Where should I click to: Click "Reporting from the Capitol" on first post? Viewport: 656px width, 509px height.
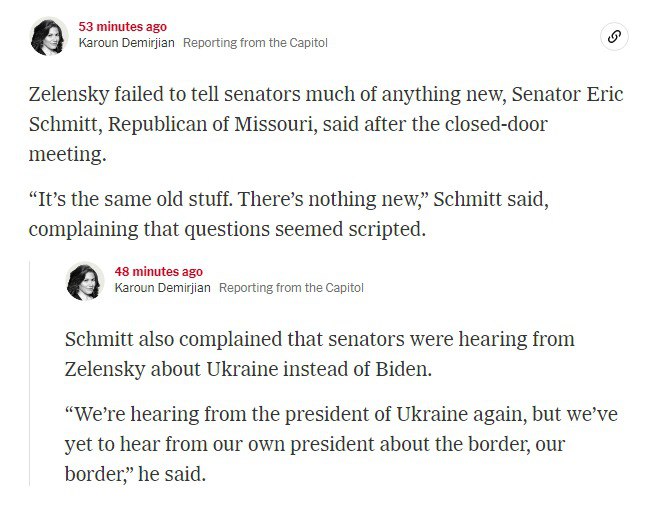[x=255, y=43]
